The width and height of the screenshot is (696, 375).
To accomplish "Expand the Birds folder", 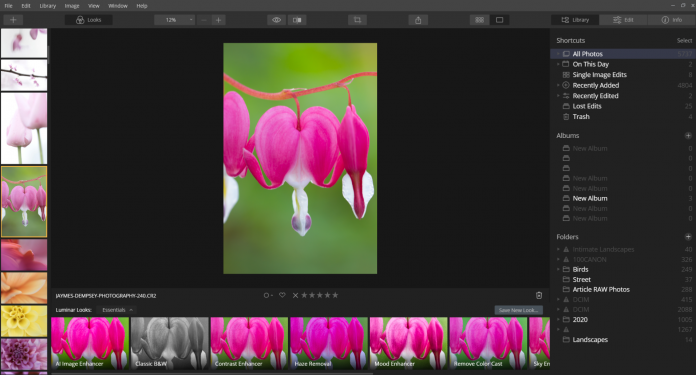I will [x=558, y=269].
